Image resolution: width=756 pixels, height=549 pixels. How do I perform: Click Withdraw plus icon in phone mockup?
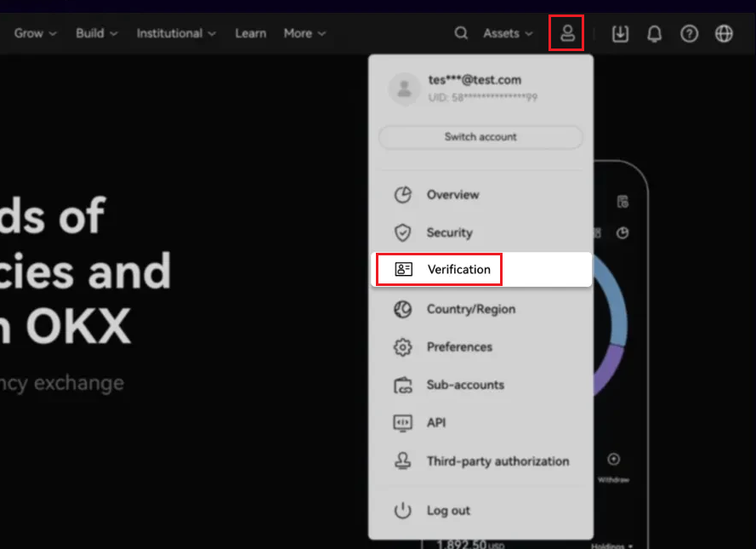[x=613, y=460]
